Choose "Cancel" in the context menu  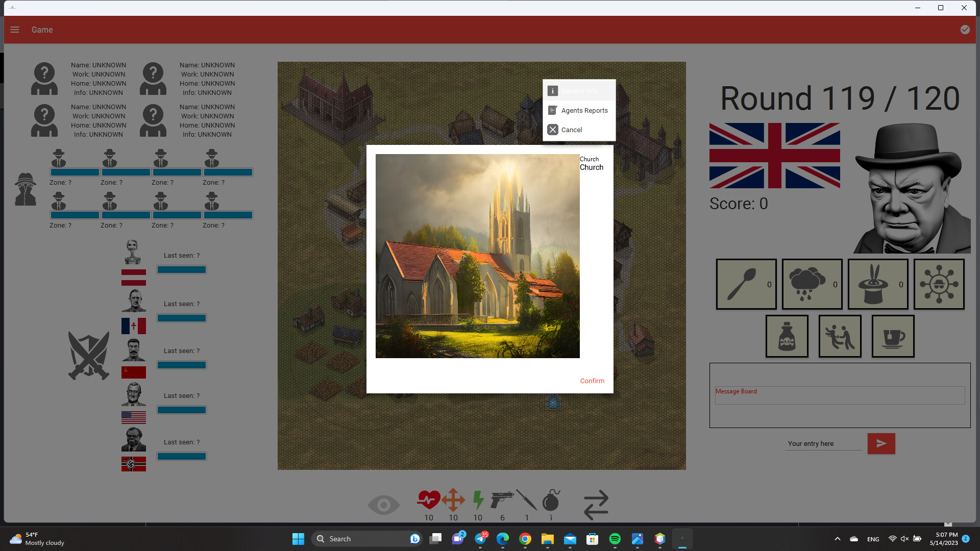click(572, 130)
